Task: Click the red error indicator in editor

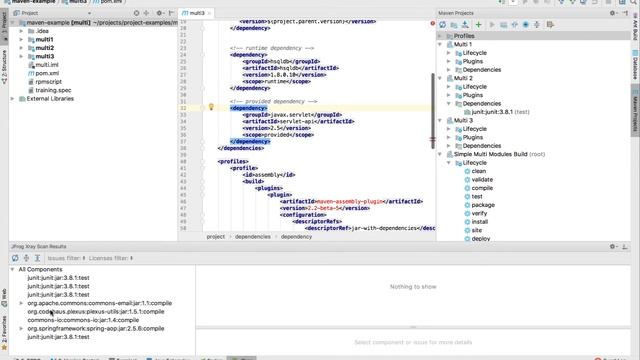Action: point(432,23)
